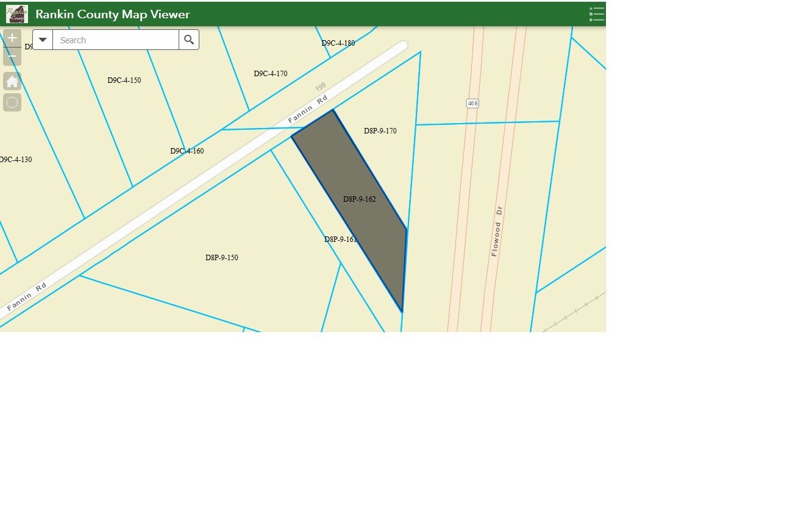Click the highway 468 route shield

(x=472, y=103)
